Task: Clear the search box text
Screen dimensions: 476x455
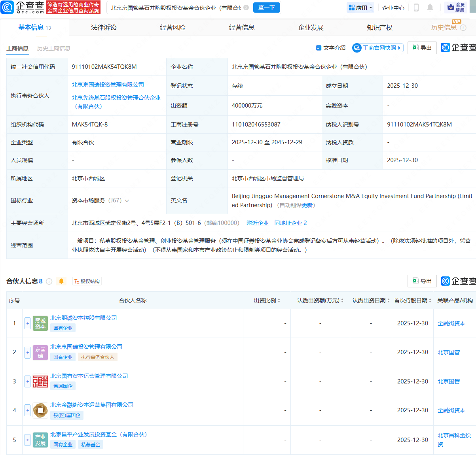Action: [x=246, y=8]
